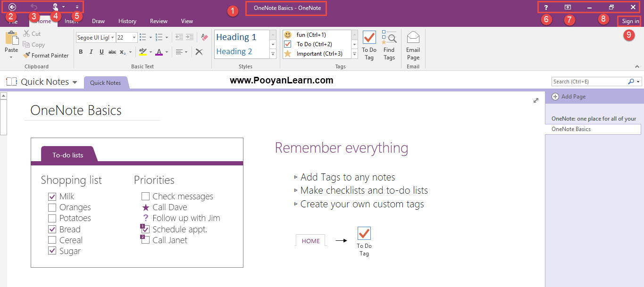Toggle Underline formatting
The height and width of the screenshot is (287, 644).
101,52
